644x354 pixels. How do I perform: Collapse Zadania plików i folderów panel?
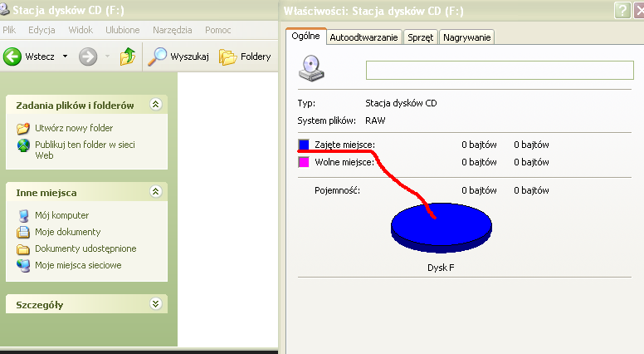click(156, 105)
